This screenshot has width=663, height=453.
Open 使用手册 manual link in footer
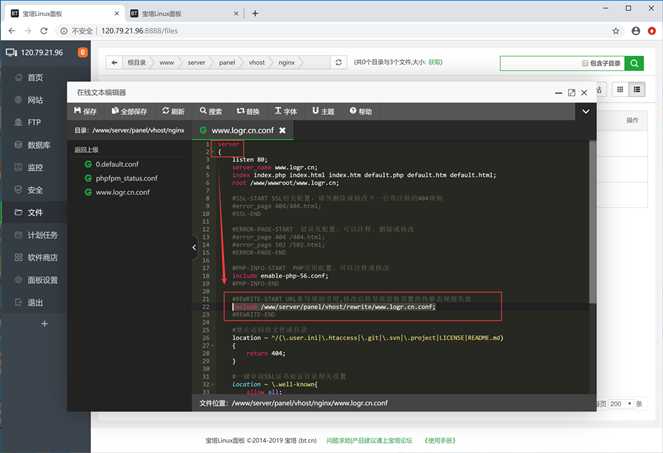pos(440,440)
